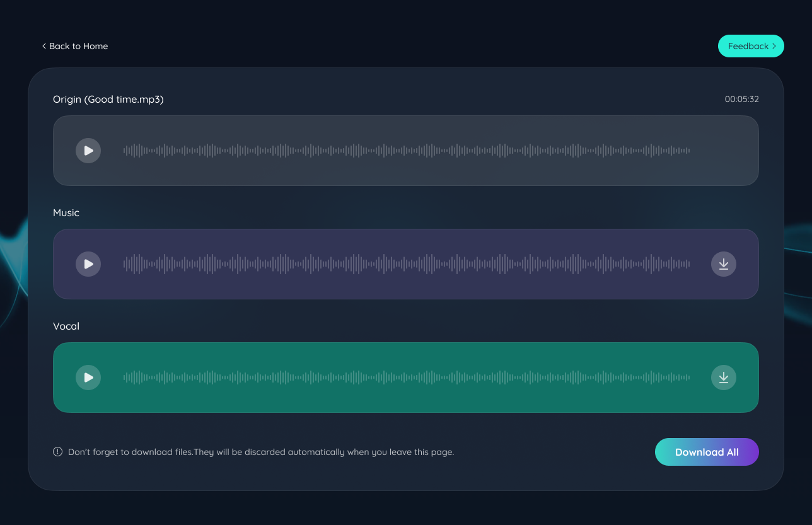Click the Download All button
This screenshot has height=525, width=812.
pyautogui.click(x=707, y=452)
